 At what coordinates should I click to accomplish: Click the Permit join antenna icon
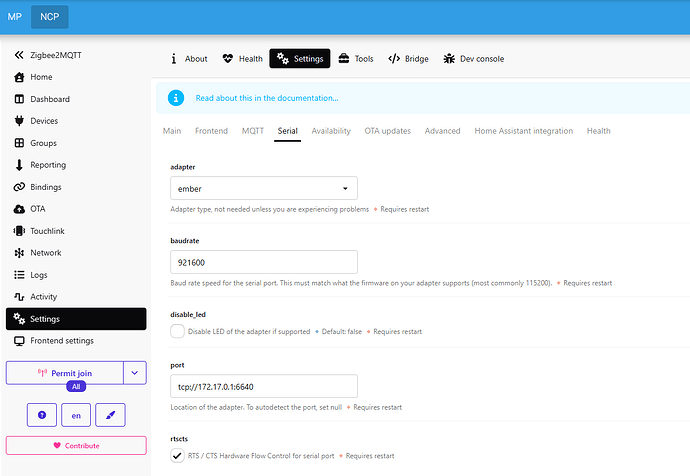click(42, 373)
